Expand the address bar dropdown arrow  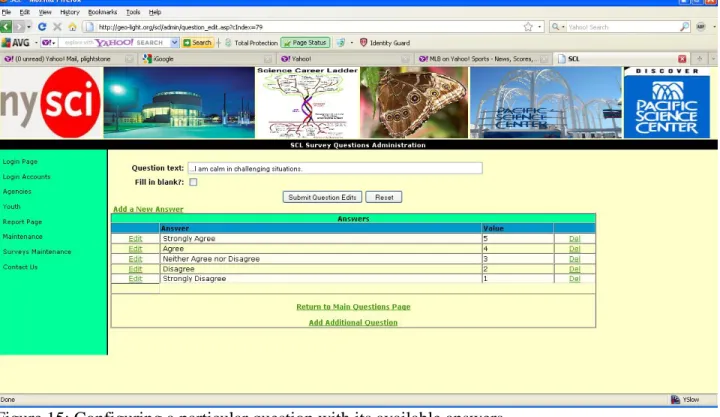(540, 27)
